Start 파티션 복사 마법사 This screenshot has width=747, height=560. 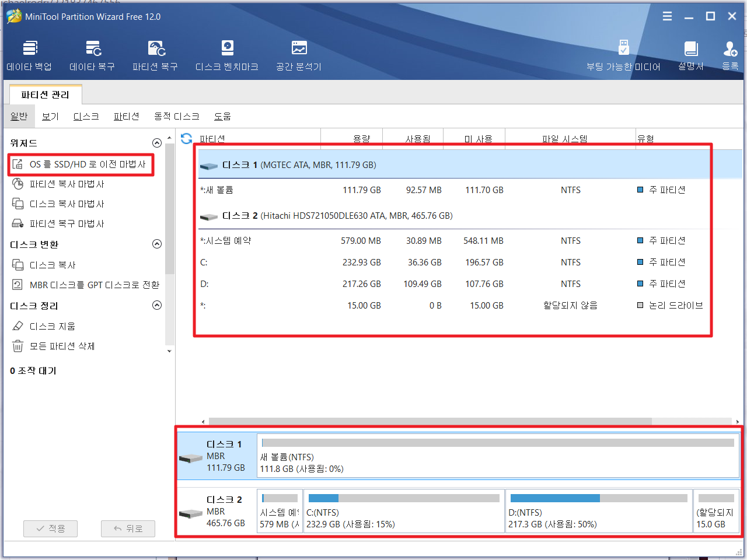58,184
